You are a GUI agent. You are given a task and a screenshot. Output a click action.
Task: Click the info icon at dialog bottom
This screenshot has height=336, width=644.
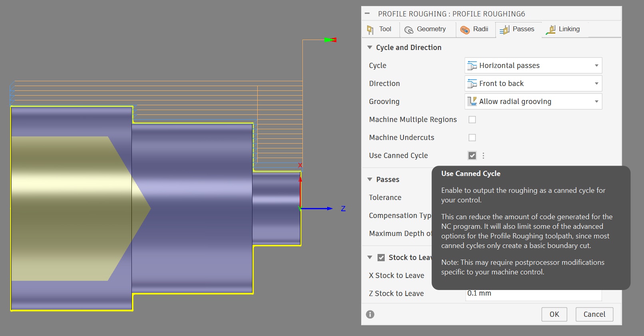370,314
